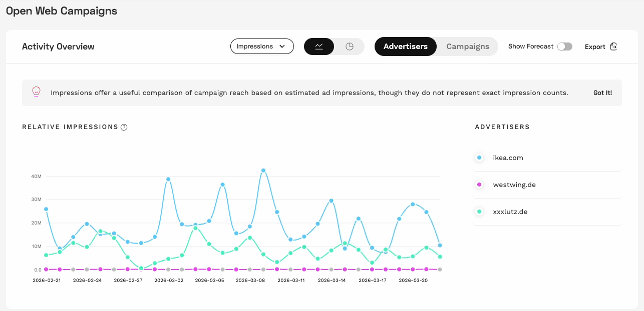Switch to line chart view
644x311 pixels.
(319, 46)
